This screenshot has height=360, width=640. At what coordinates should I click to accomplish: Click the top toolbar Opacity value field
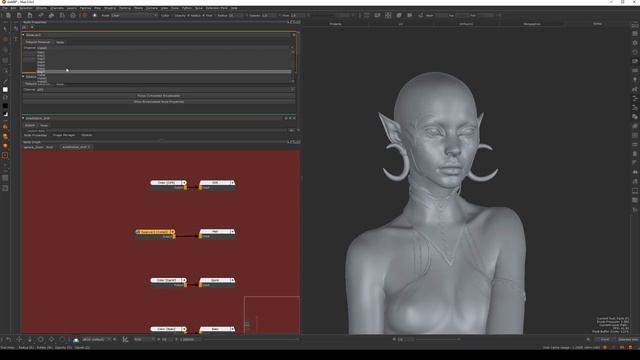[x=269, y=16]
